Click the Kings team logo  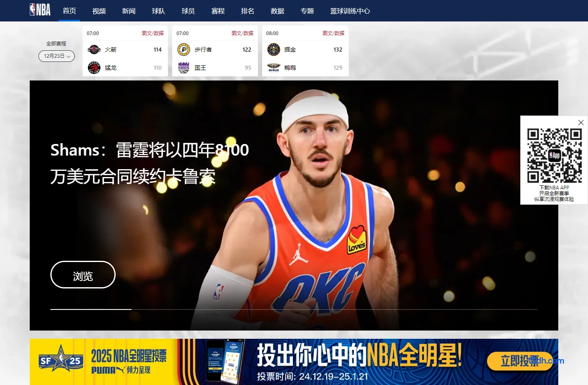[184, 67]
